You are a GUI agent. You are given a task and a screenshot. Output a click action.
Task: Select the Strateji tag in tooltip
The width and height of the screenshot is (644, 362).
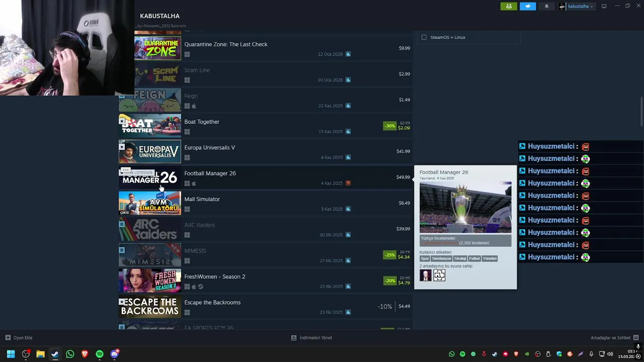460,258
